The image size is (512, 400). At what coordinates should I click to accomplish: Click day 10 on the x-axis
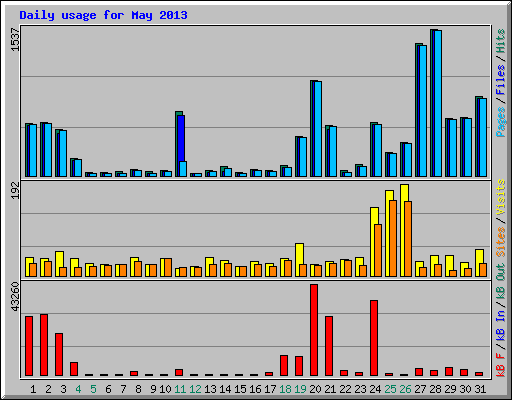click(x=165, y=389)
